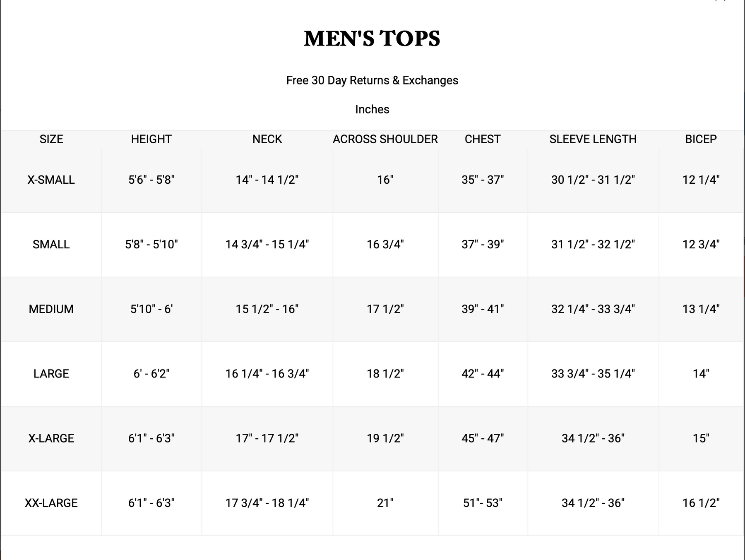This screenshot has height=560, width=745.
Task: Select the XX-LARGE size row label
Action: (x=51, y=503)
